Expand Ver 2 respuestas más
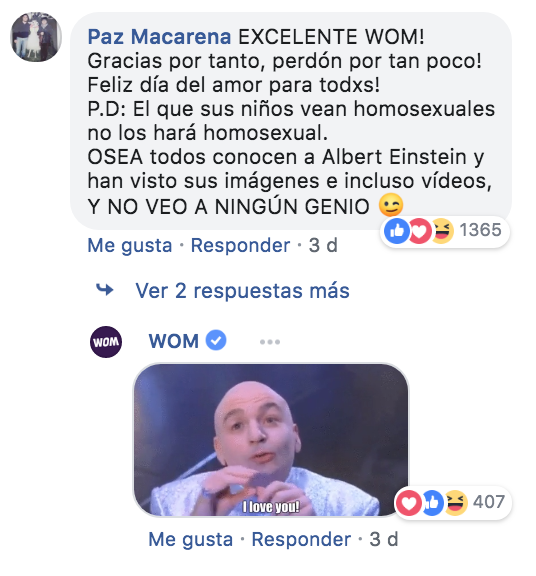The width and height of the screenshot is (536, 576). coord(242,291)
